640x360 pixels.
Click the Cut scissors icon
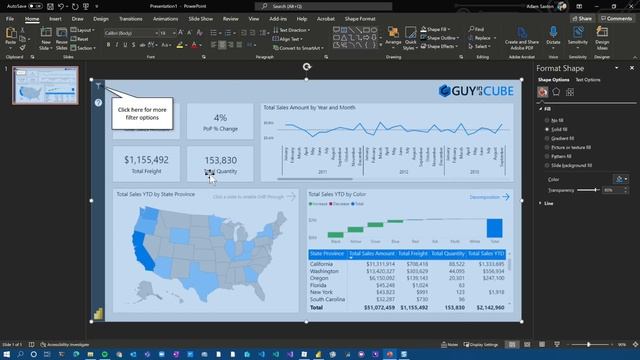(x=22, y=31)
